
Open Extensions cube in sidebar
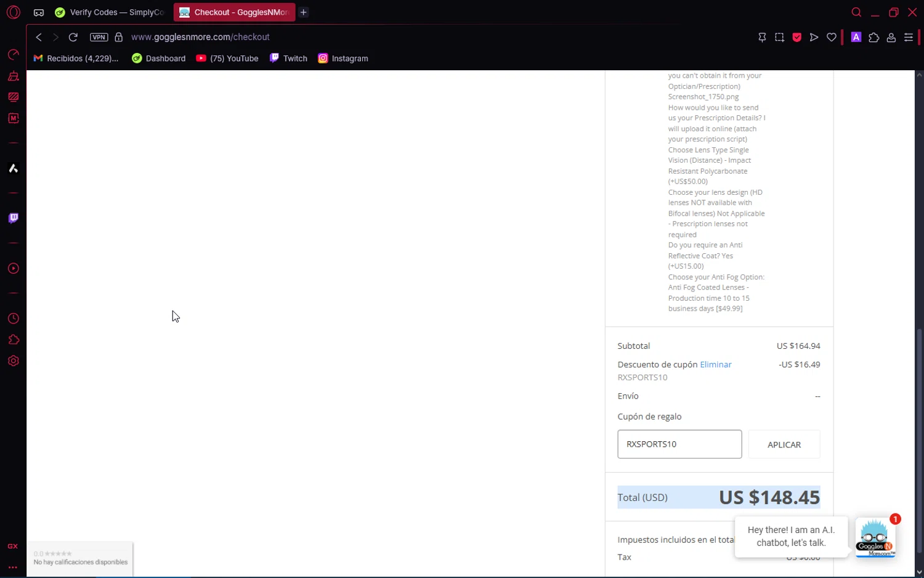point(13,340)
